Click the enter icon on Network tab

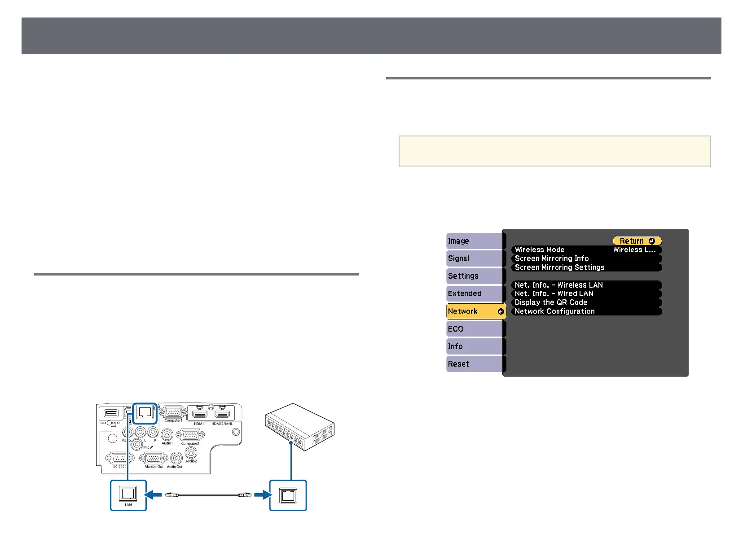click(x=501, y=311)
